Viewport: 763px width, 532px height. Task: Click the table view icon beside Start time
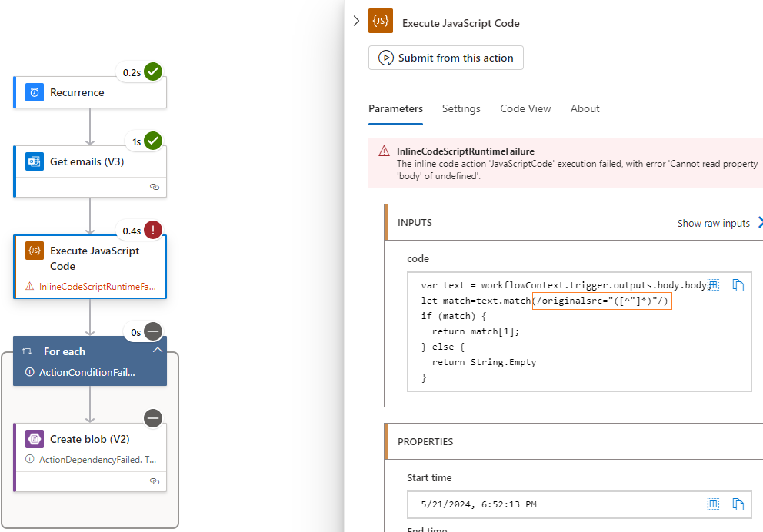click(x=713, y=504)
